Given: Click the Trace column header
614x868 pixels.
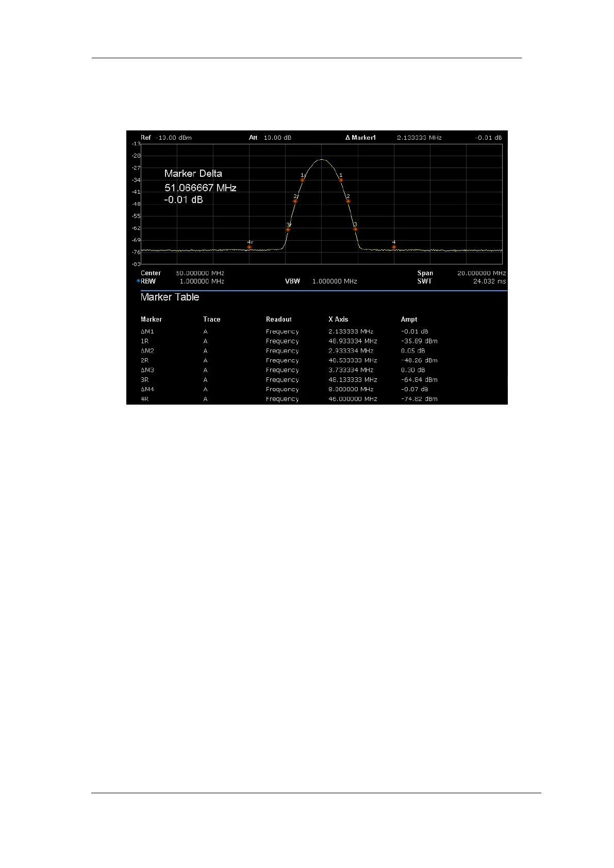Looking at the screenshot, I should (212, 320).
